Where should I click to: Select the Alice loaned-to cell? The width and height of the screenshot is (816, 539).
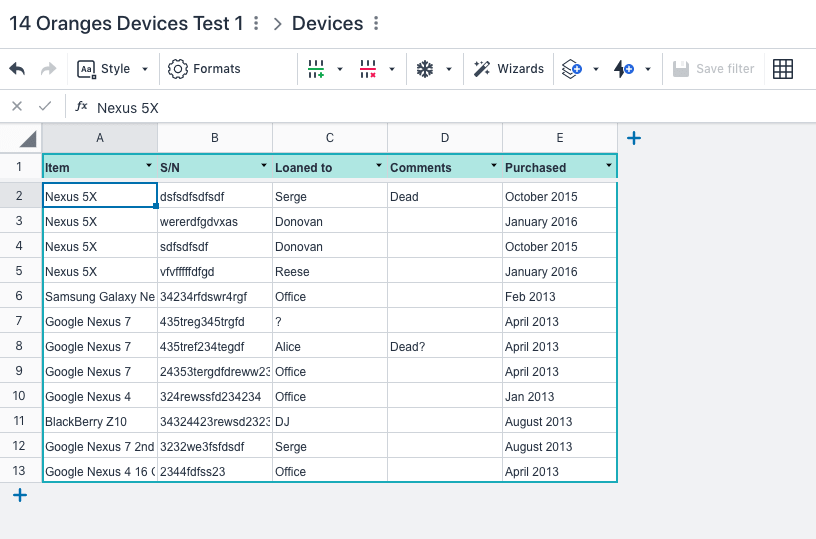pyautogui.click(x=330, y=346)
